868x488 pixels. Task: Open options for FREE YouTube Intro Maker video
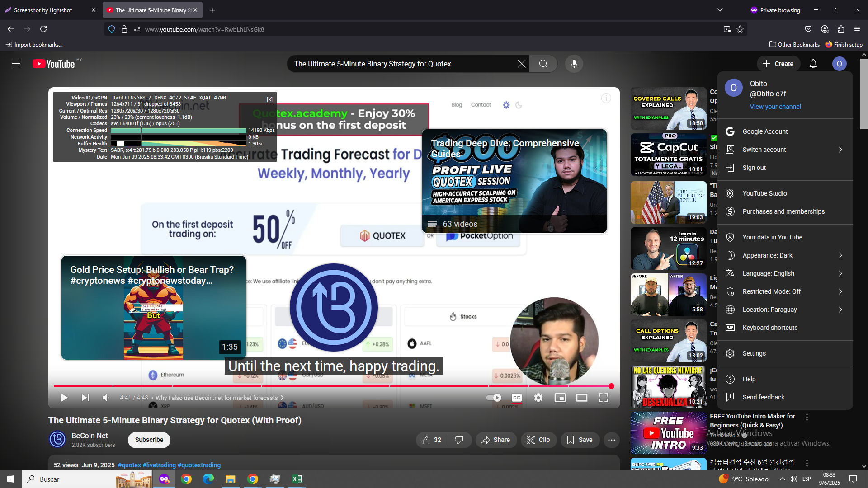coord(807,417)
